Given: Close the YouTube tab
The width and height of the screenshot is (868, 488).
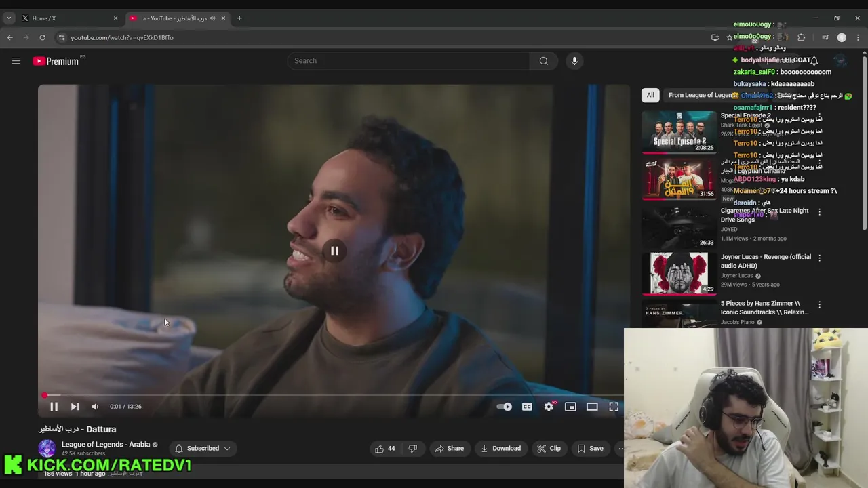Looking at the screenshot, I should [x=223, y=18].
